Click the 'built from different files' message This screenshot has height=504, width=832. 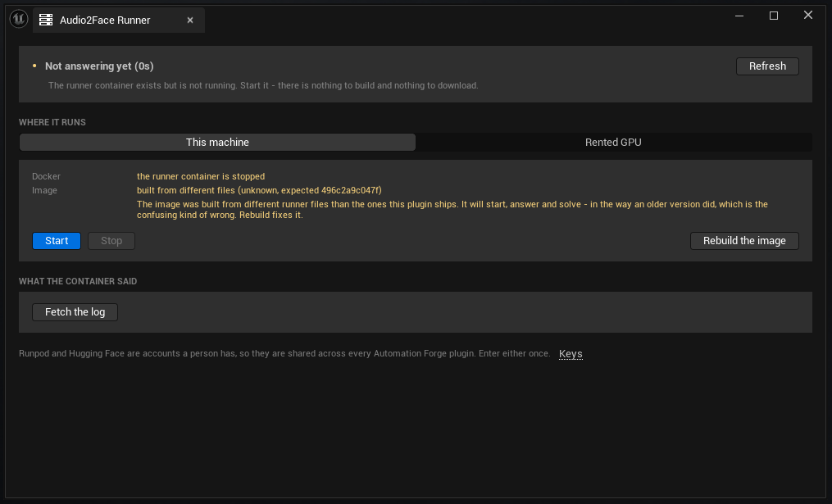(x=259, y=190)
